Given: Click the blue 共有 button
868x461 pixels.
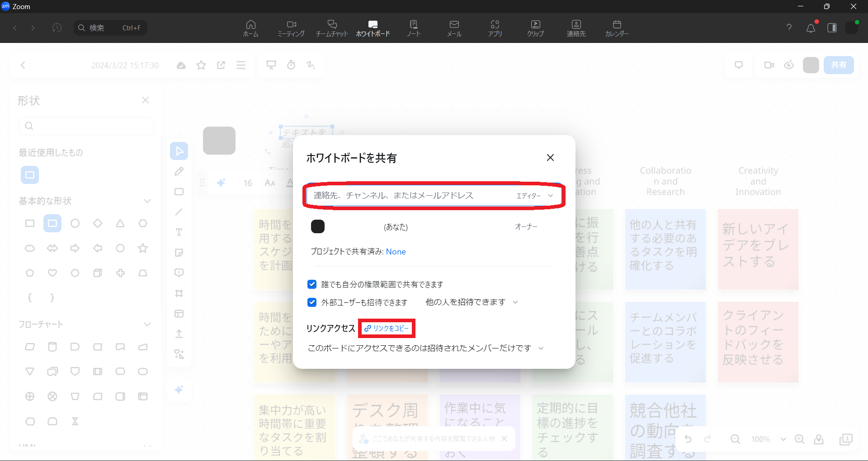Looking at the screenshot, I should point(838,65).
